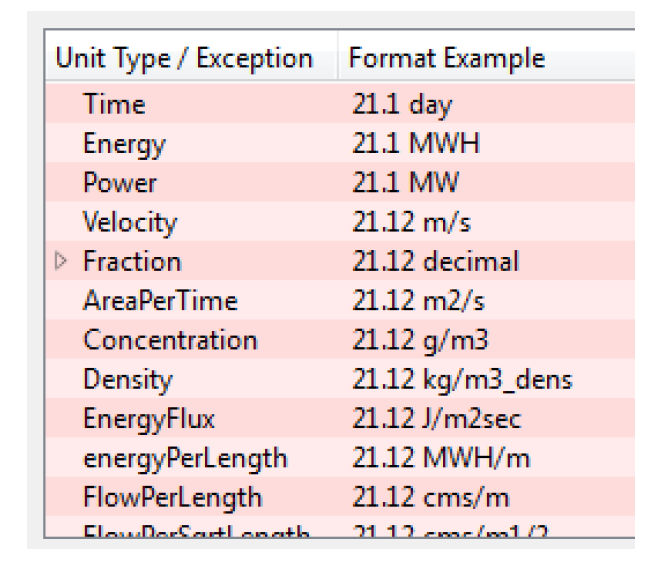Click the 21.12 kg/m3_dens format cell
660x573 pixels.
click(x=462, y=380)
